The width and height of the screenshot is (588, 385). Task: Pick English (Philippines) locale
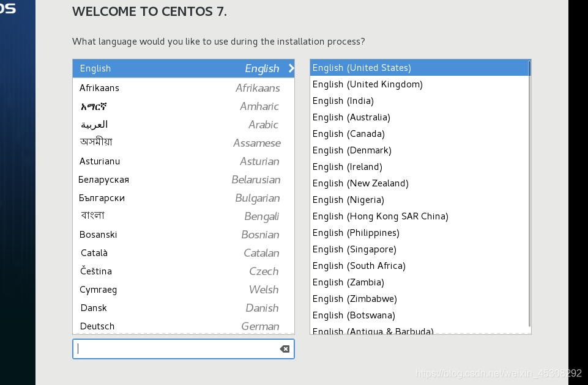pos(419,233)
